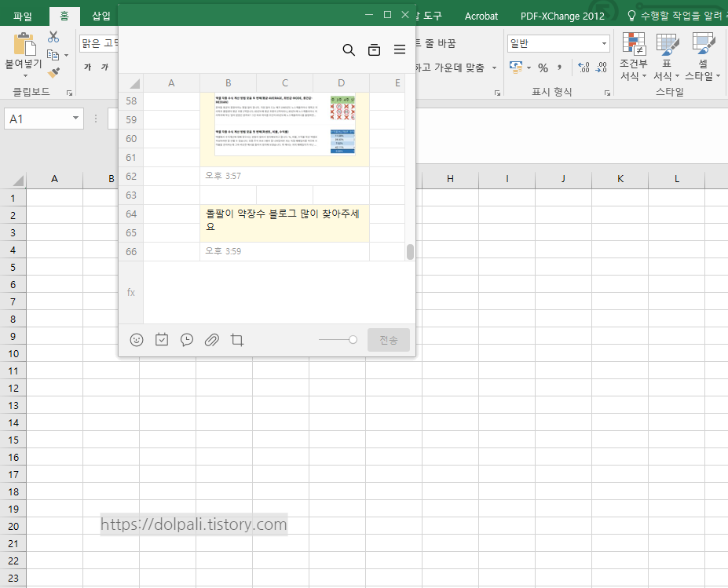Click the Paste clipboard icon in Excel
This screenshot has height=588, width=728.
24,45
